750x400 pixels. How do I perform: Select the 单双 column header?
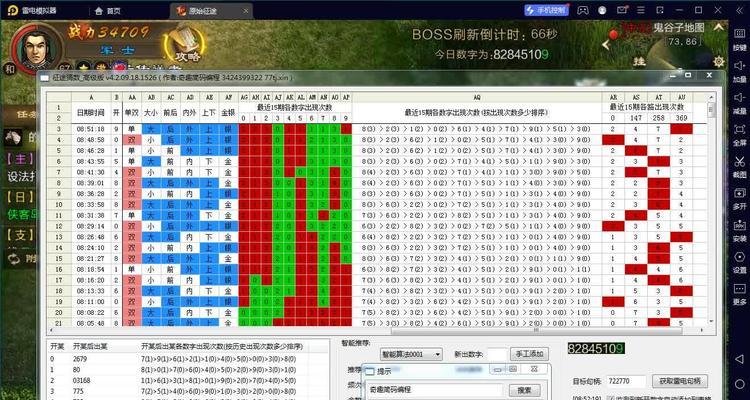pos(132,112)
